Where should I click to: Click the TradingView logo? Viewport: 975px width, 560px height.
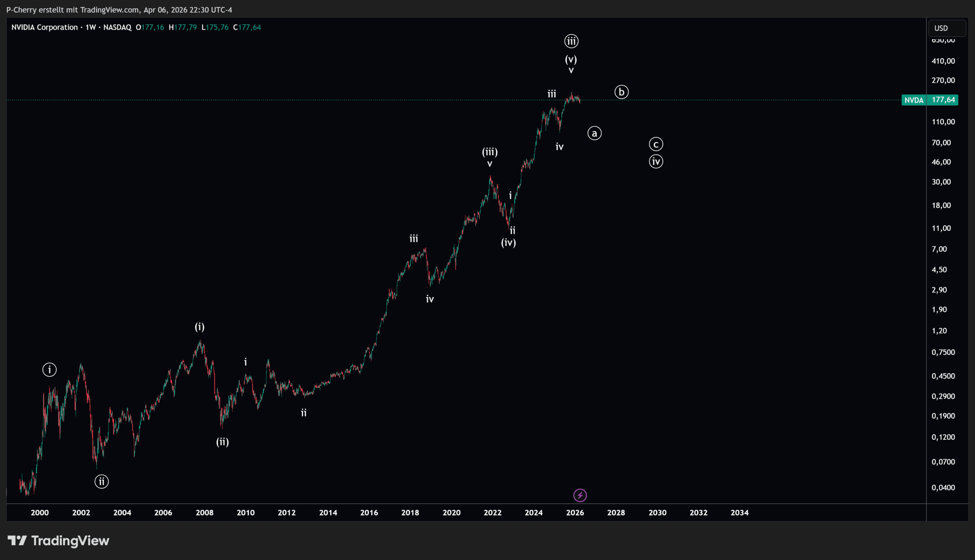click(x=59, y=540)
